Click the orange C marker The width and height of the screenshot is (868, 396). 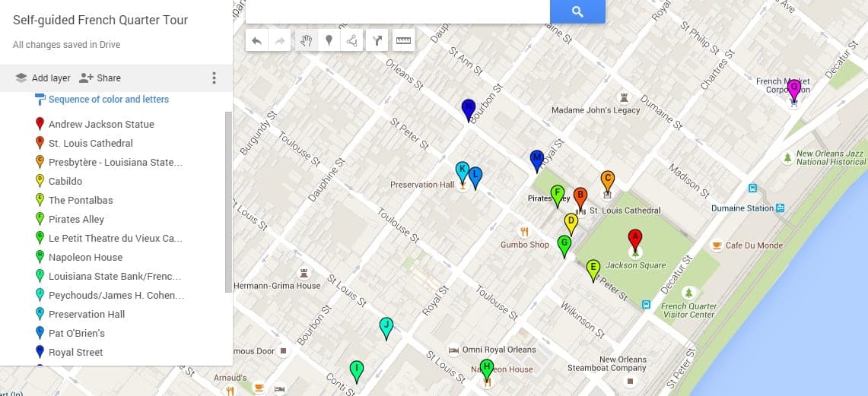coord(607,183)
